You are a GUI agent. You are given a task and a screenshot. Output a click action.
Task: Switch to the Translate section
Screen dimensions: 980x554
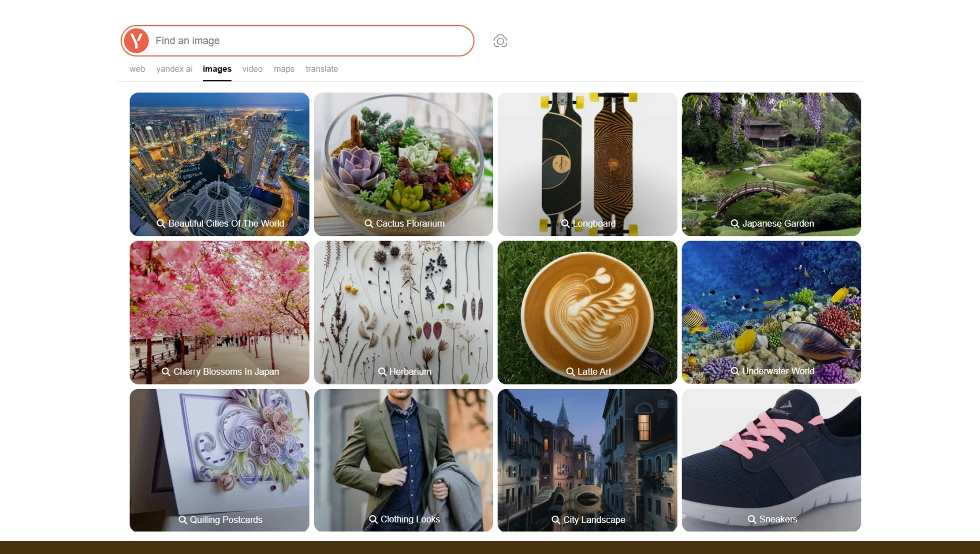[x=321, y=69]
